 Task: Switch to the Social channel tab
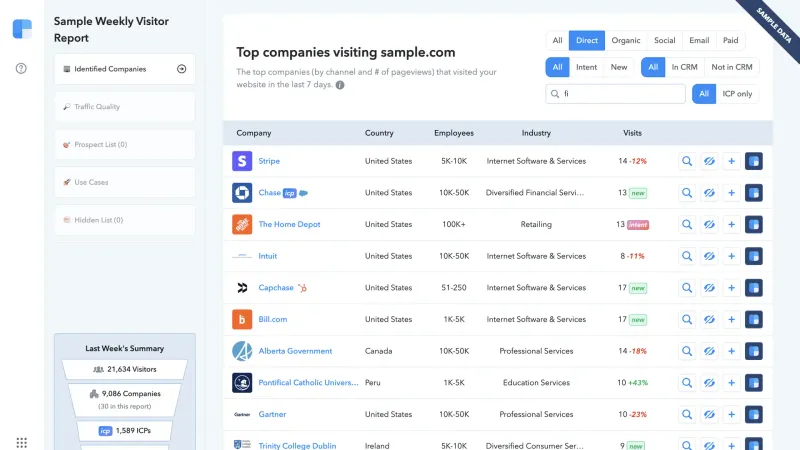(664, 40)
